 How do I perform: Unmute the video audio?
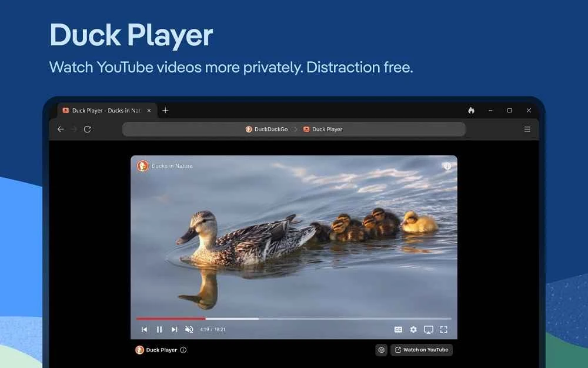point(189,329)
